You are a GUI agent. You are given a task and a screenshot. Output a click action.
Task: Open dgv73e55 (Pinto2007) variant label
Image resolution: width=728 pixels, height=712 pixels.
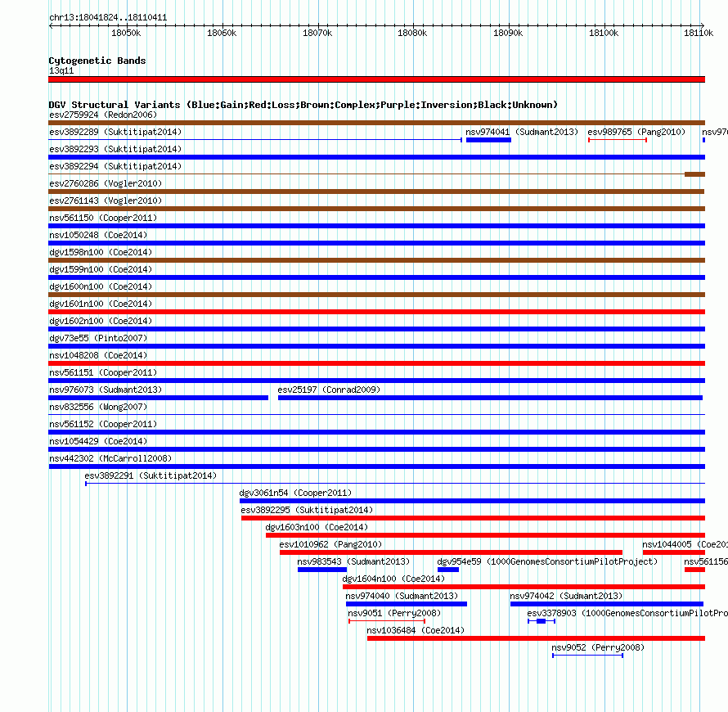98,338
